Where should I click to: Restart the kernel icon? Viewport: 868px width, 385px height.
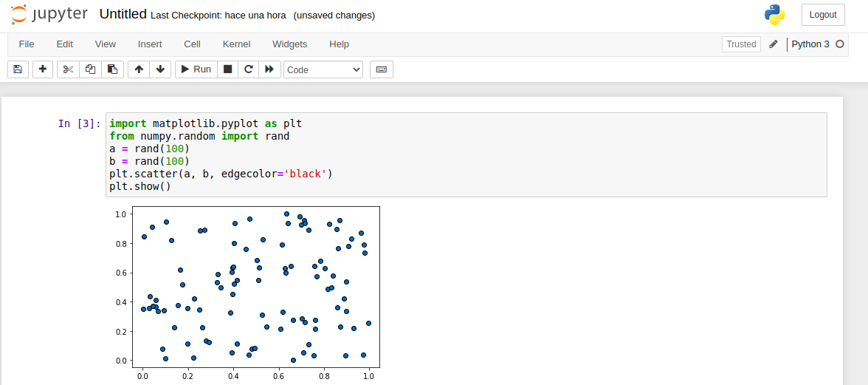[249, 69]
